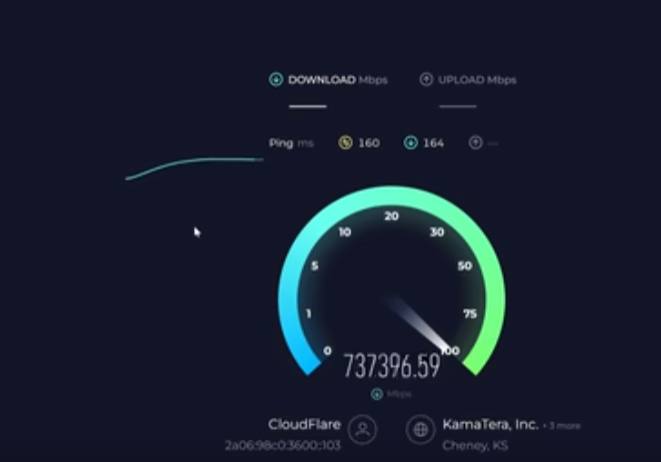Click the IP address under CloudFlare
This screenshot has height=462, width=661.
coord(283,446)
